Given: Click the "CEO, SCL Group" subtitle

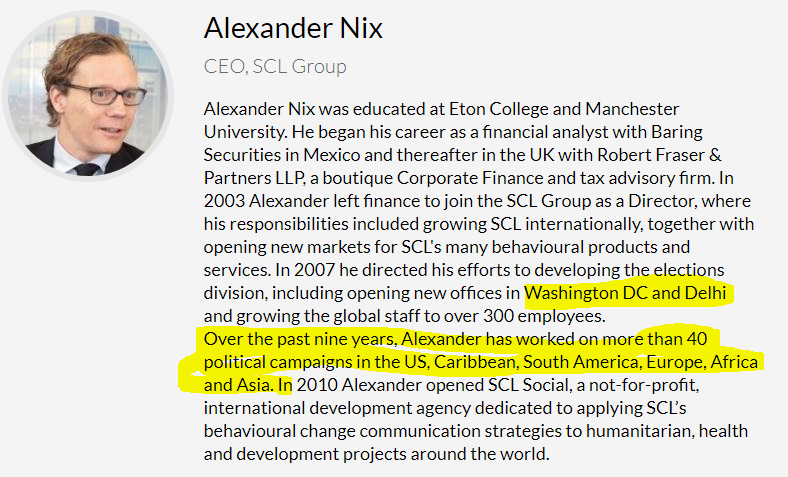Looking at the screenshot, I should coord(275,67).
